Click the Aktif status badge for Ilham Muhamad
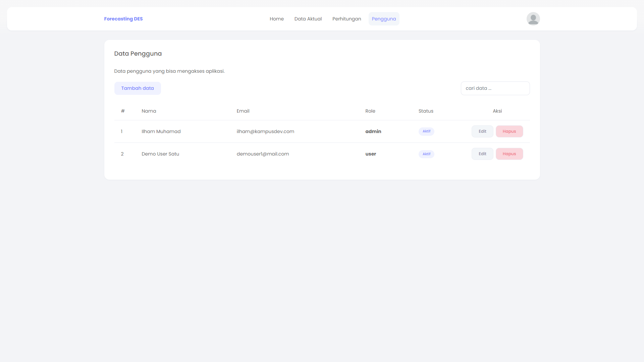644x362 pixels. [426, 131]
